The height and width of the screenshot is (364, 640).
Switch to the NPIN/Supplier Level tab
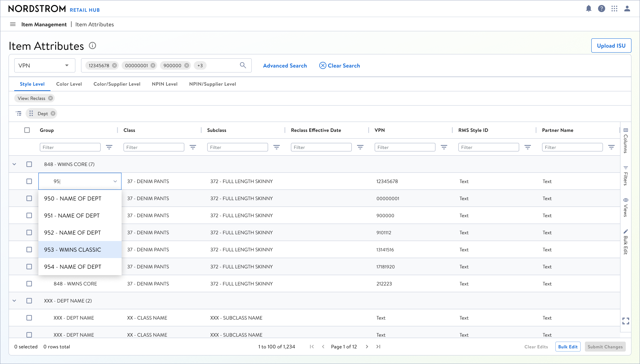tap(213, 84)
